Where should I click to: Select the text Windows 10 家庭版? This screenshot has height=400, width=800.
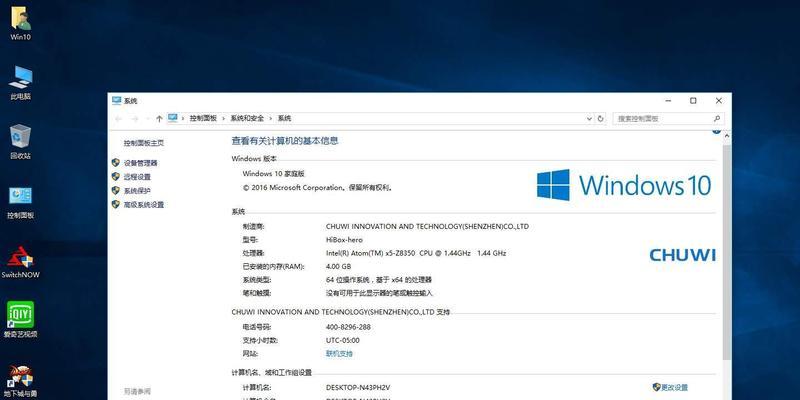point(273,174)
